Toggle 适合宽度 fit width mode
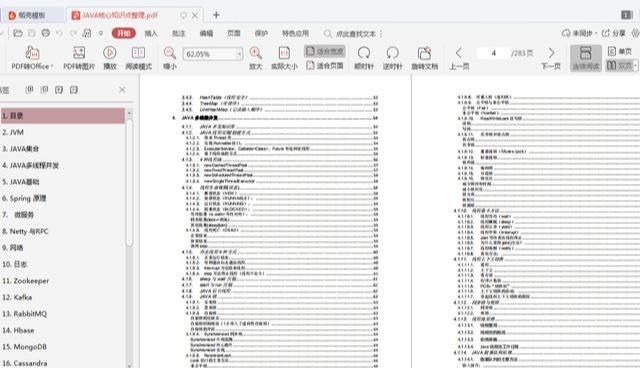 (324, 51)
